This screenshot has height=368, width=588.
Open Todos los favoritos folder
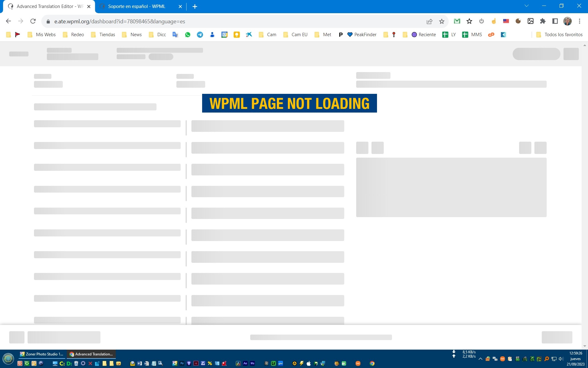pyautogui.click(x=560, y=35)
